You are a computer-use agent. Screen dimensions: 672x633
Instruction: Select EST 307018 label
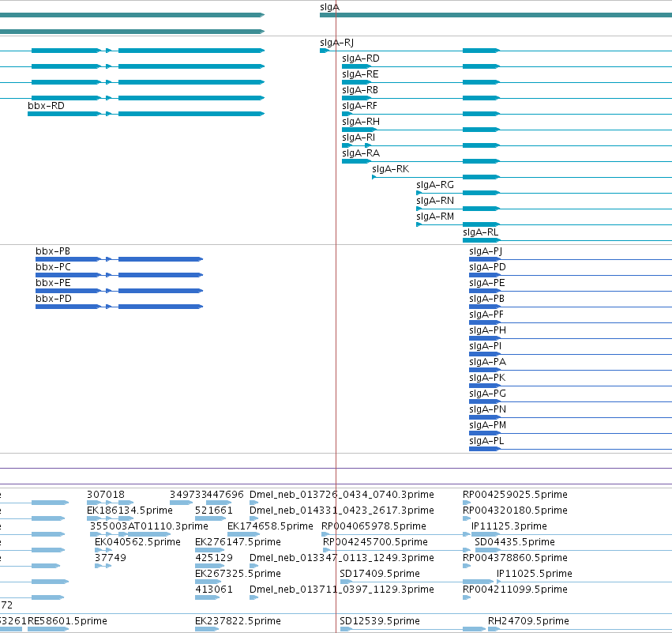click(x=106, y=495)
